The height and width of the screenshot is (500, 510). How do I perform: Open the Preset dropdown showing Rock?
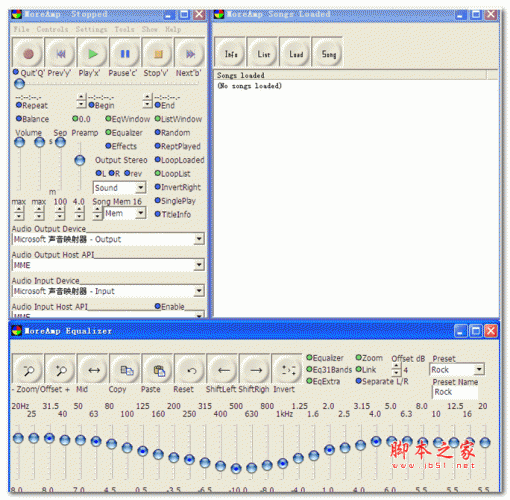[x=479, y=369]
